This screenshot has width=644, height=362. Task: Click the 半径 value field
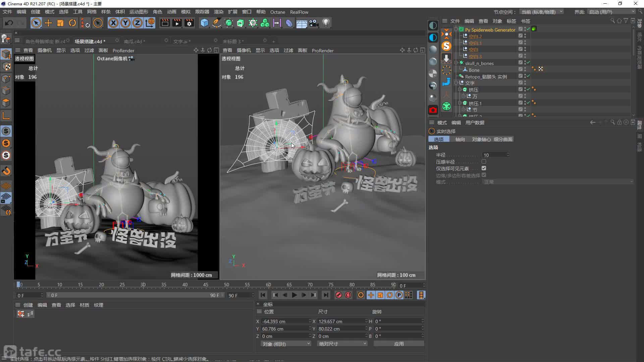pos(496,155)
